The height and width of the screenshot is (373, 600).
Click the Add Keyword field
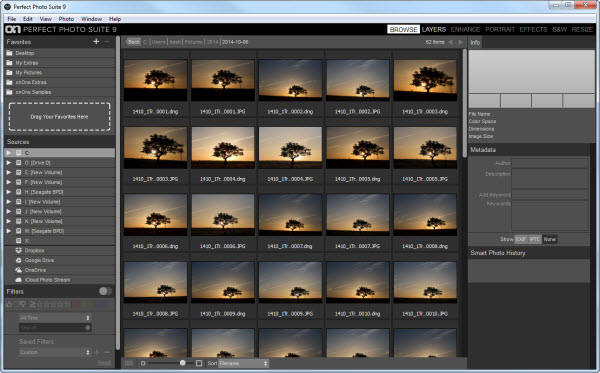coord(549,195)
